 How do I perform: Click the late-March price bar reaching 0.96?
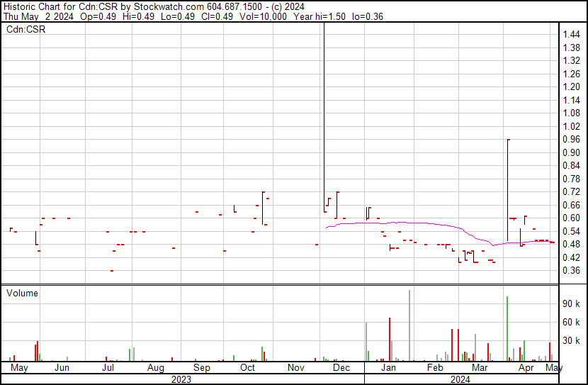[508, 190]
